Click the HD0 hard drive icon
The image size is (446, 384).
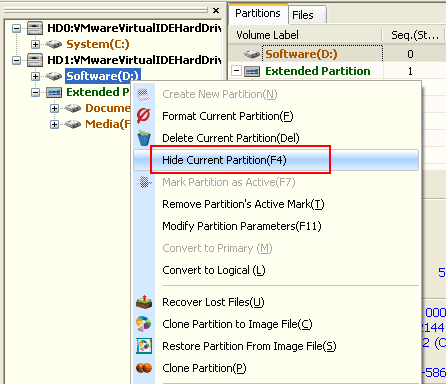35,28
